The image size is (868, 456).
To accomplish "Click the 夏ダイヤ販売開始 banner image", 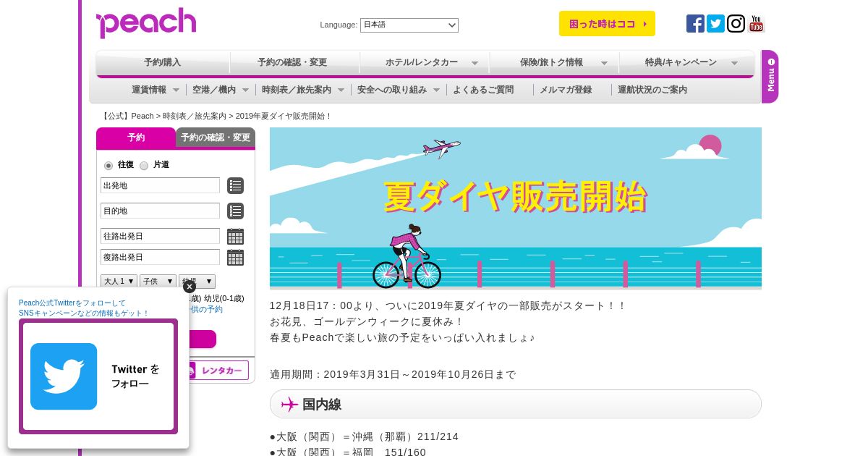I will click(516, 208).
